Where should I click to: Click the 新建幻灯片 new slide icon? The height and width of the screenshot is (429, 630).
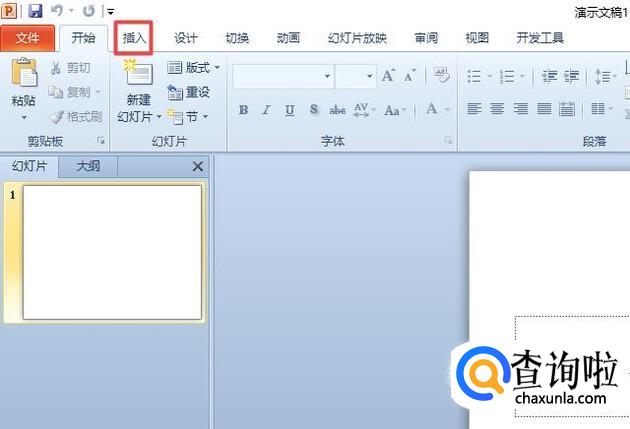click(x=139, y=74)
